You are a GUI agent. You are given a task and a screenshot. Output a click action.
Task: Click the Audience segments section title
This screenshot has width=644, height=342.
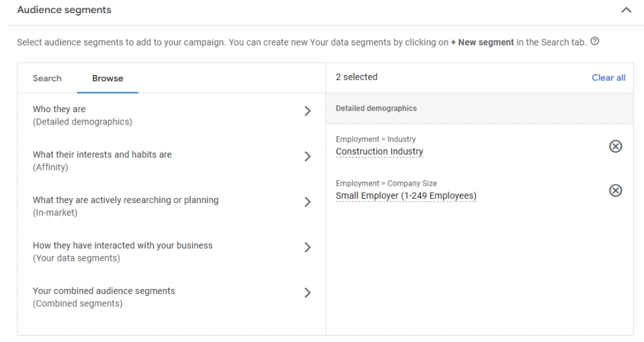[64, 10]
